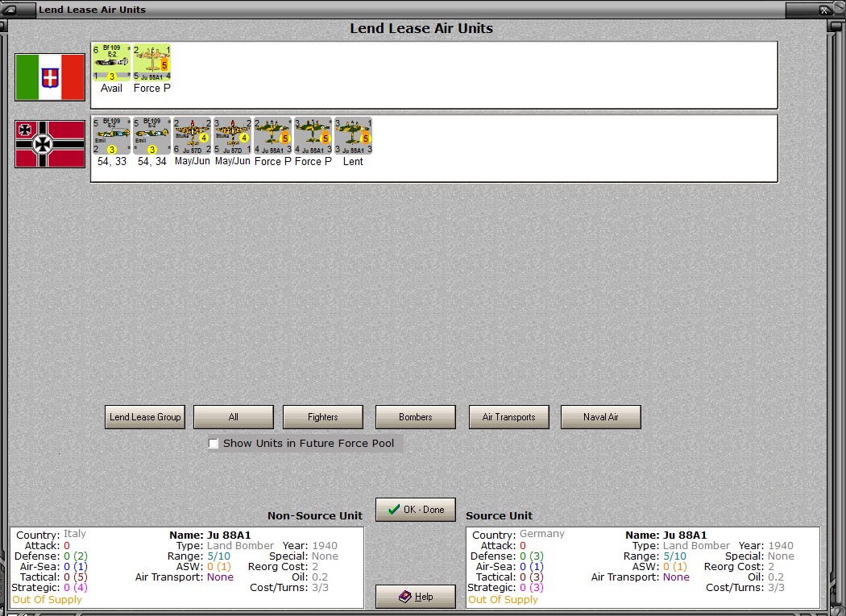Click 'Country: Italy' in Non-Source panel
Viewport: 846px width, 616px height.
click(52, 535)
